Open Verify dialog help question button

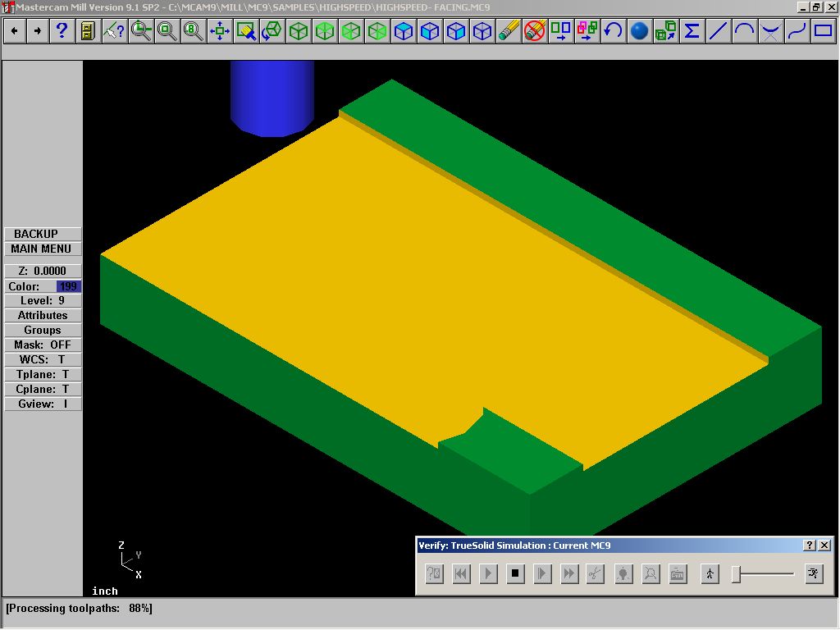810,546
